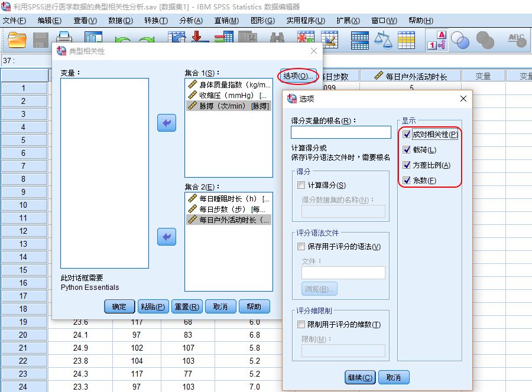Click the arrow button to move variable from set 2

coord(167,237)
